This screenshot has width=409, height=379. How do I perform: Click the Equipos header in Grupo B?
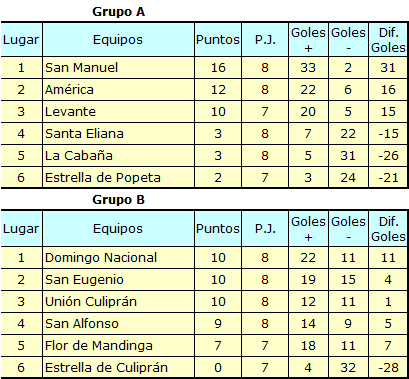[x=118, y=229]
